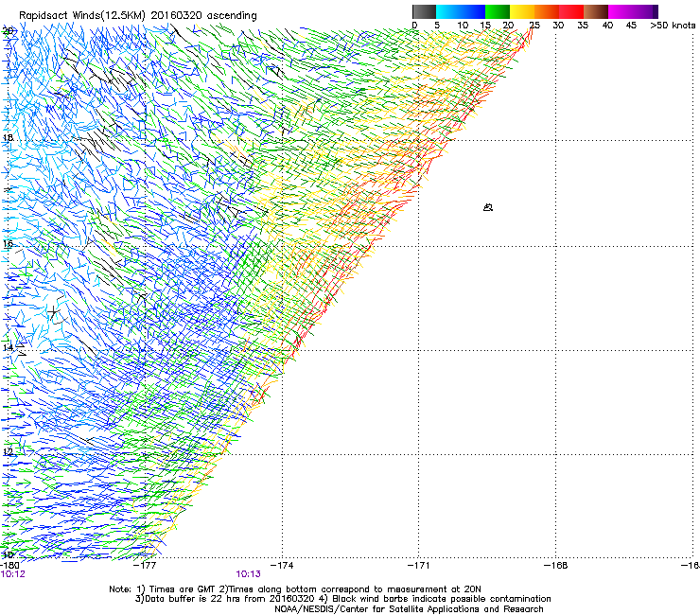Click the black plus marker near 15N
The width and height of the screenshot is (700, 615).
(54, 311)
